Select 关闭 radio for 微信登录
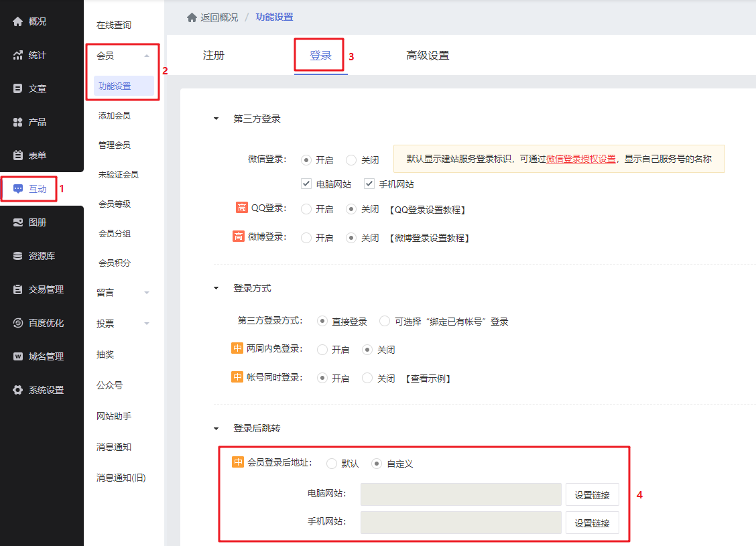 [x=351, y=160]
